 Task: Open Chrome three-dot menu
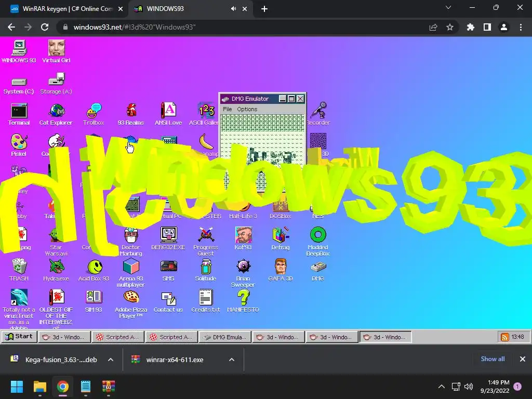[521, 27]
